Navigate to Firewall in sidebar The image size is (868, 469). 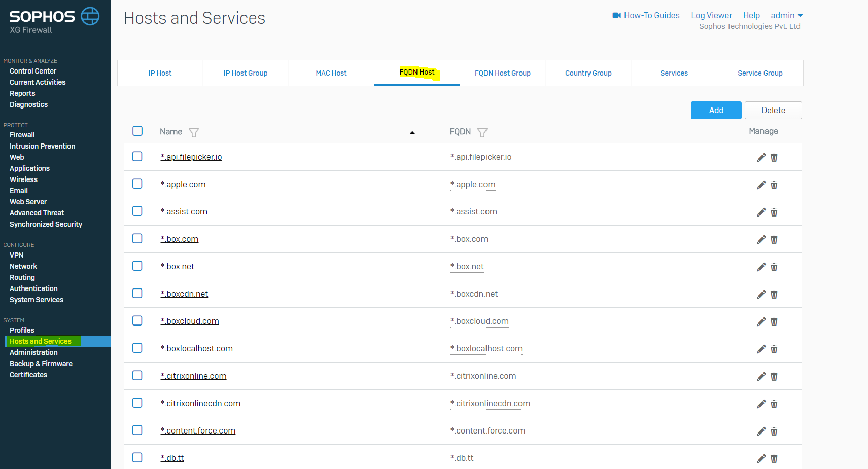[22, 135]
